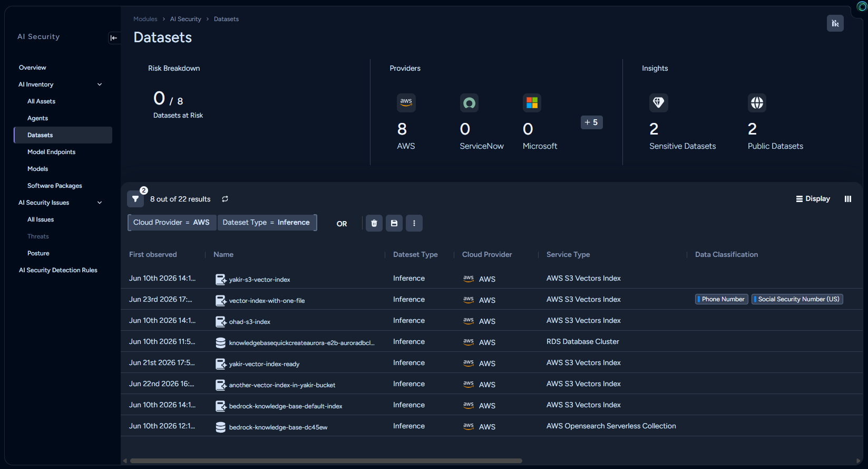Image resolution: width=868 pixels, height=469 pixels.
Task: Click the AWS logo in yakir-s3-vector-index row
Action: point(469,279)
